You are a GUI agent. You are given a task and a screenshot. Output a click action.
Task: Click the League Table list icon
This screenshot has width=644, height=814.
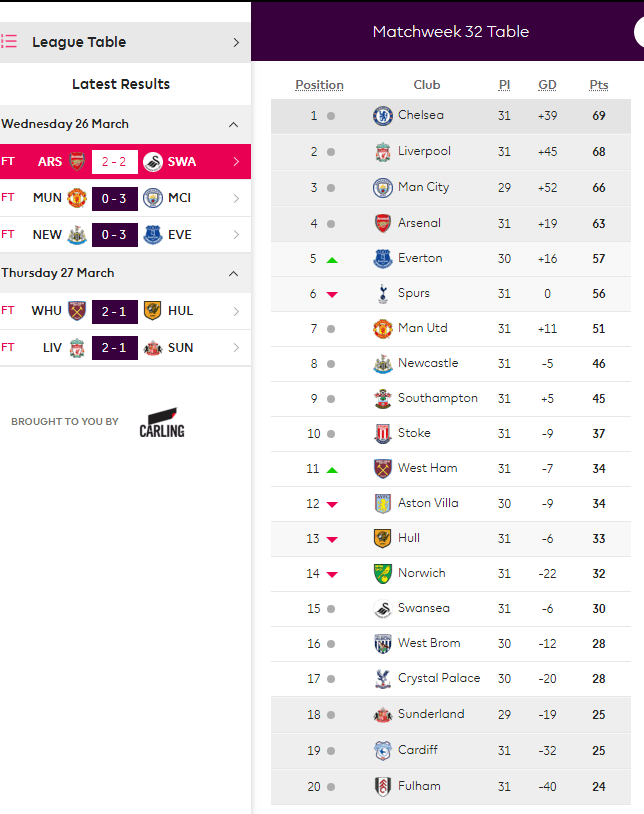click(x=9, y=42)
